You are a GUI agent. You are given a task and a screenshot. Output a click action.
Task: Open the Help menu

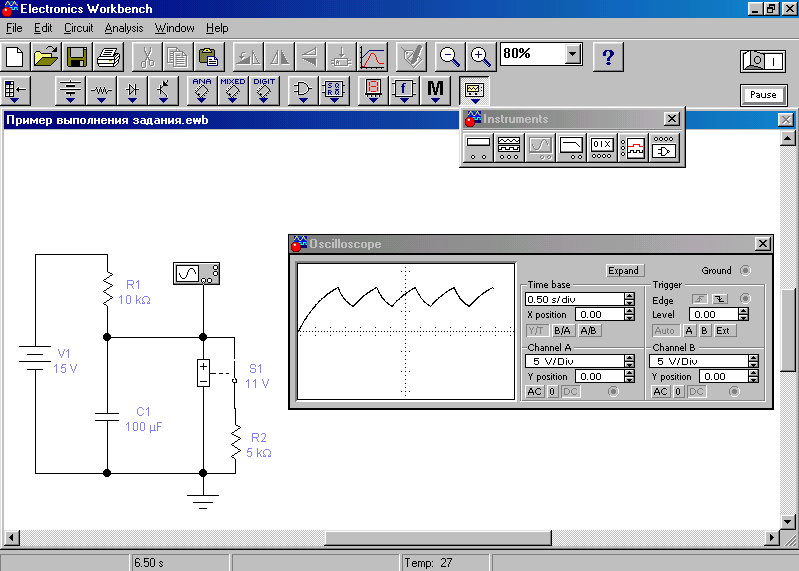(x=217, y=28)
